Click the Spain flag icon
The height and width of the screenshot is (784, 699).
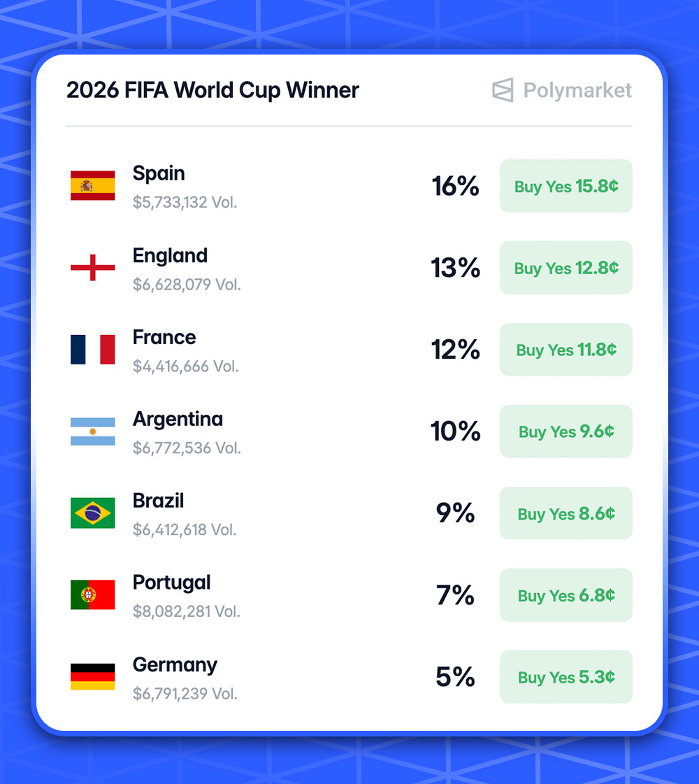[x=92, y=185]
